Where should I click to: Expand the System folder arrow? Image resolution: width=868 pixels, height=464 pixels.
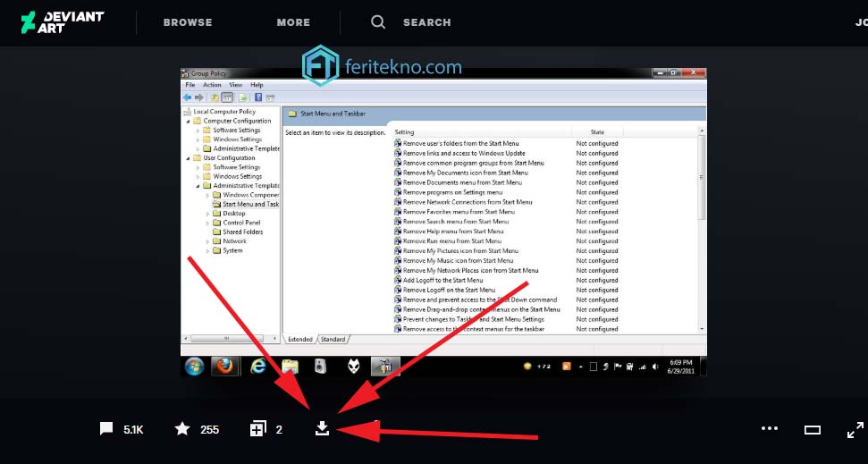pyautogui.click(x=207, y=250)
